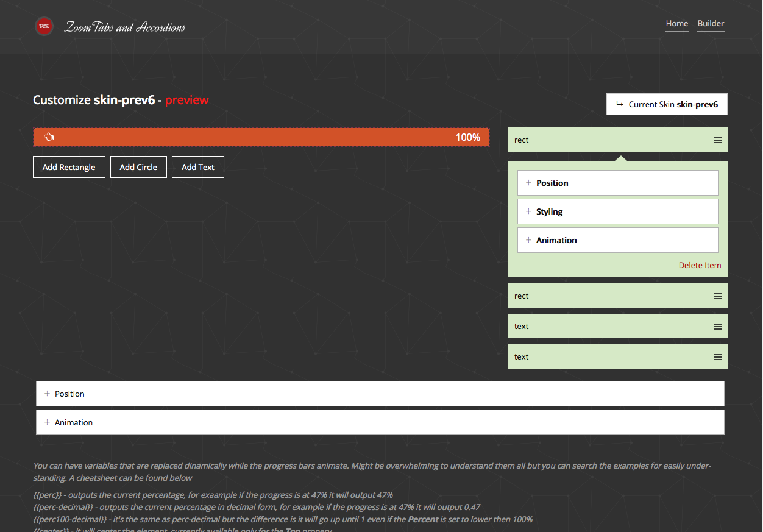Image resolution: width=763 pixels, height=532 pixels.
Task: Click the hamburger icon on the second rect item
Action: [x=718, y=296]
